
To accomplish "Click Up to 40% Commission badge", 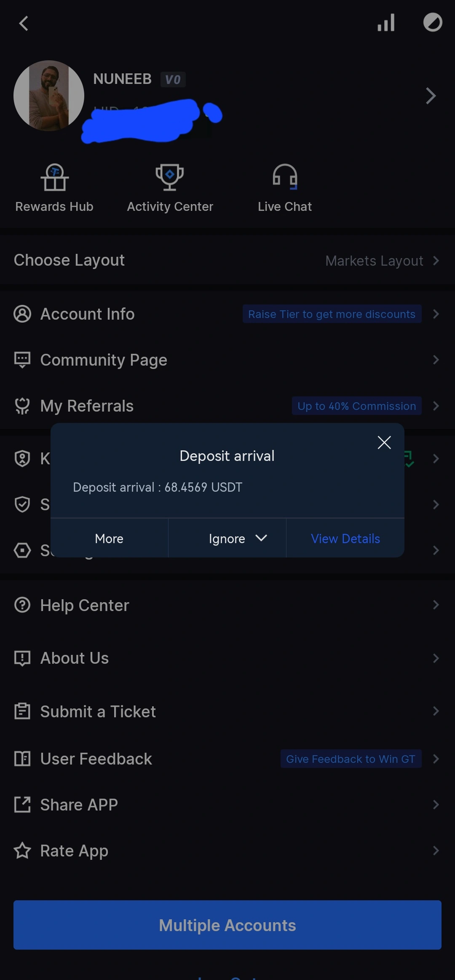I will point(356,406).
